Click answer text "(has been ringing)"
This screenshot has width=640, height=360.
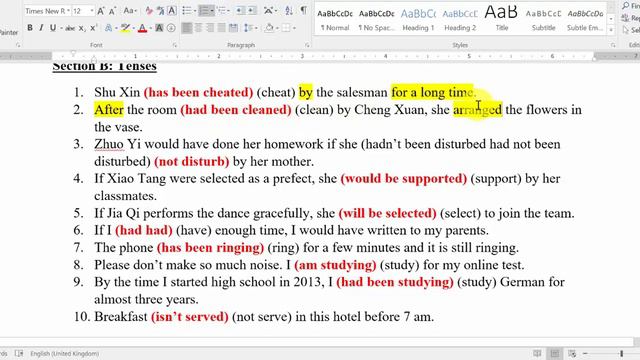[211, 248]
